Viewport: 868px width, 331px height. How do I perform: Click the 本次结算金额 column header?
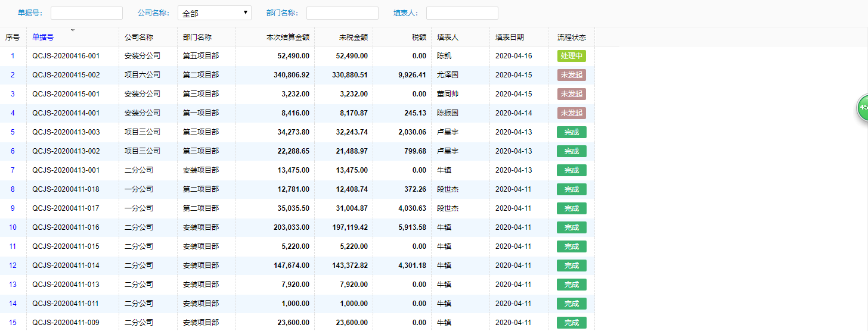pos(288,37)
